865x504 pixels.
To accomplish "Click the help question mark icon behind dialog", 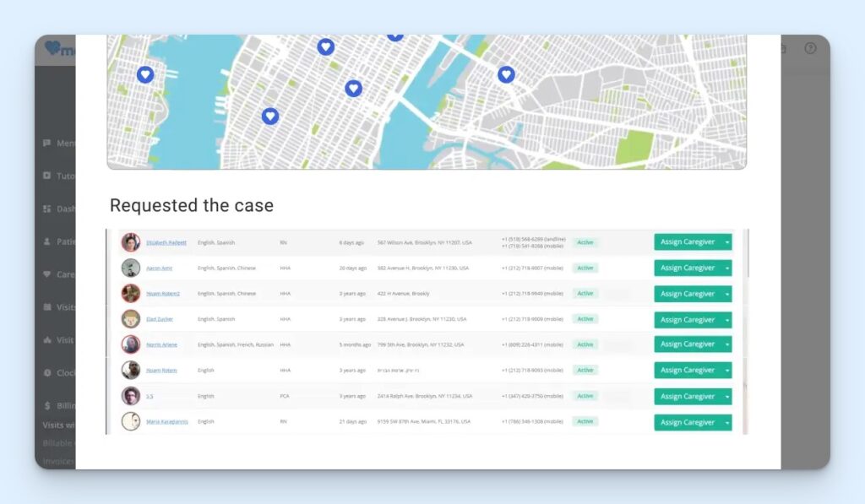I will (x=810, y=48).
